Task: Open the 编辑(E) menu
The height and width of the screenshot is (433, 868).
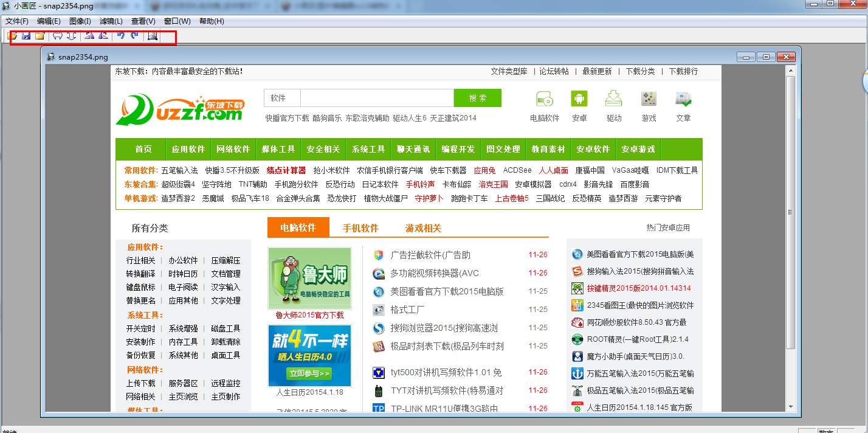Action: (x=49, y=21)
